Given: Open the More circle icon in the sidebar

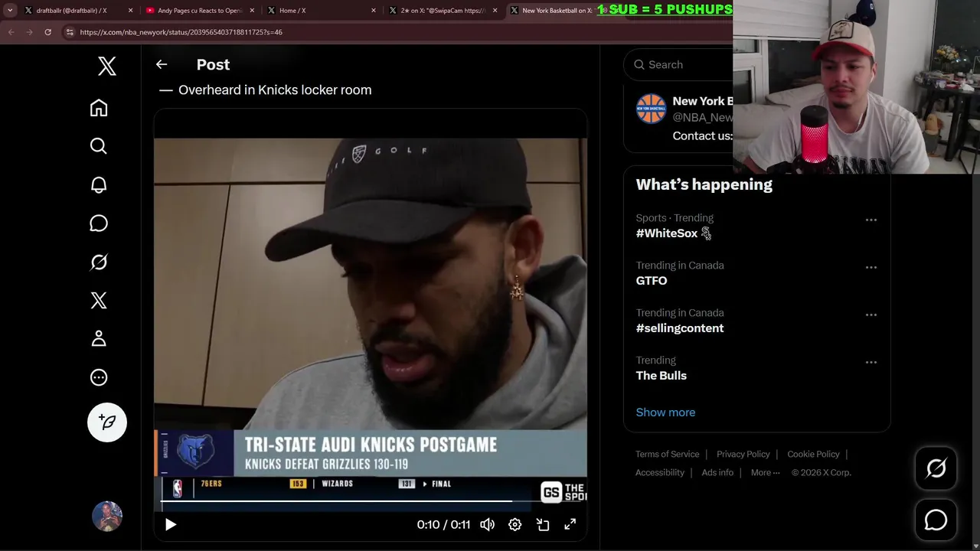Looking at the screenshot, I should point(99,377).
